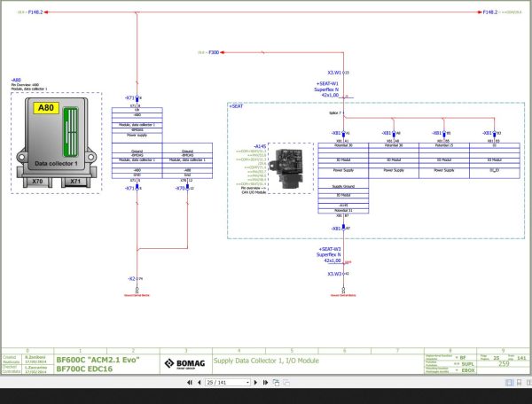The height and width of the screenshot is (404, 532).
Task: Click the yellow A80 tag
Action: (46, 108)
